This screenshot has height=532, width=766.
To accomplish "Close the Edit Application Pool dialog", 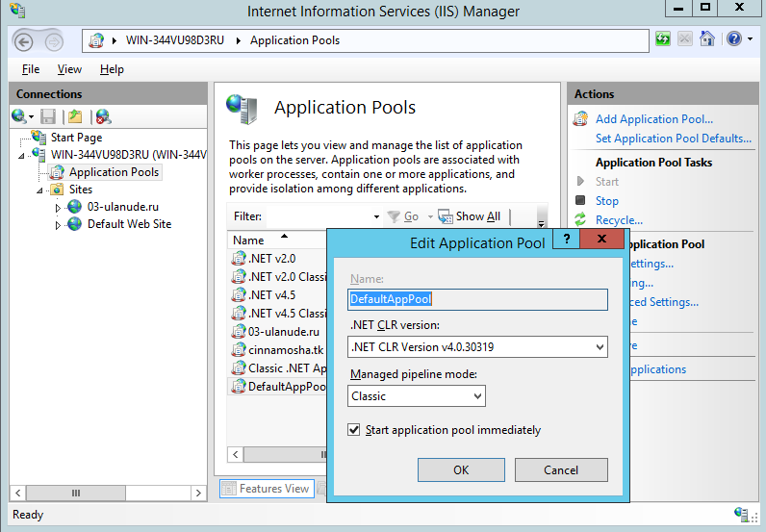I will coord(601,239).
